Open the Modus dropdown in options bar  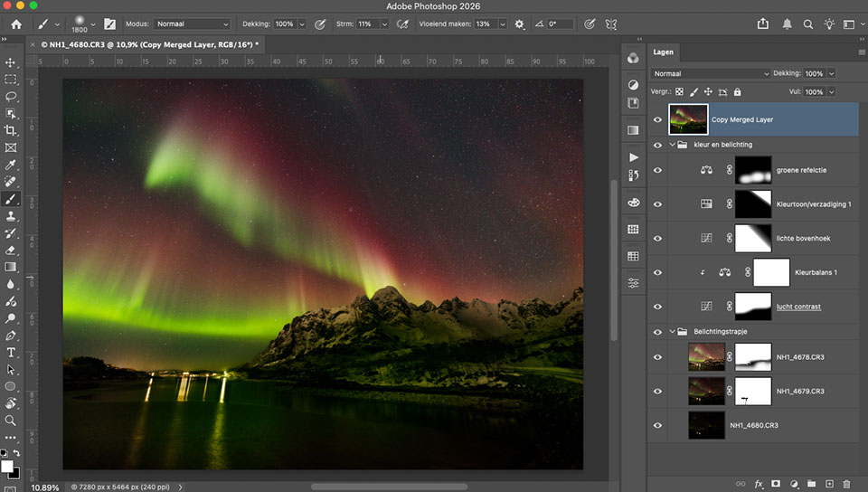click(x=192, y=24)
